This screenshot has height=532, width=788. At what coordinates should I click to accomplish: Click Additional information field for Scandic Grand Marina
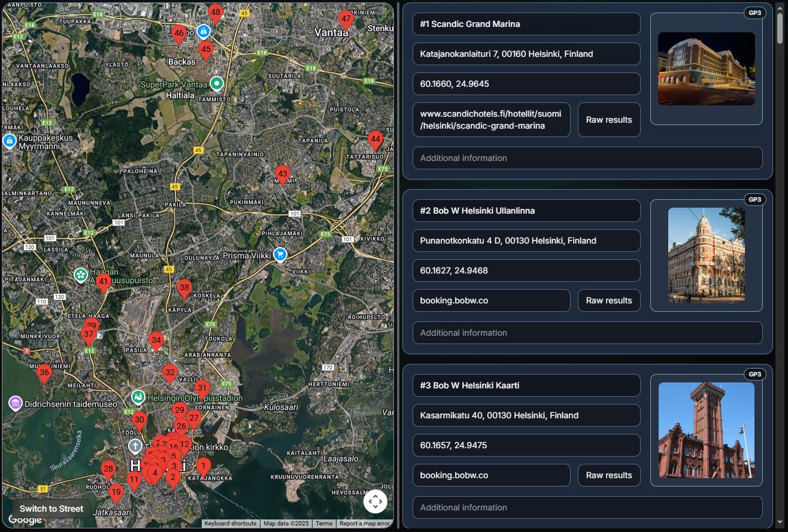[587, 158]
